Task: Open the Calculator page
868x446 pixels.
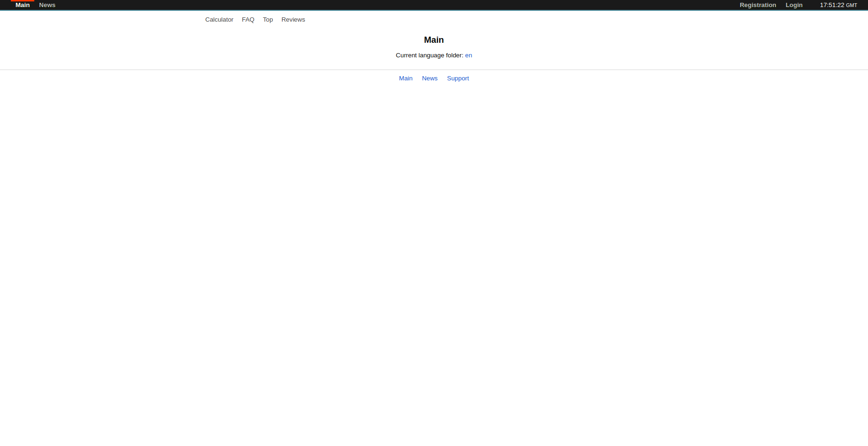Action: click(x=219, y=20)
